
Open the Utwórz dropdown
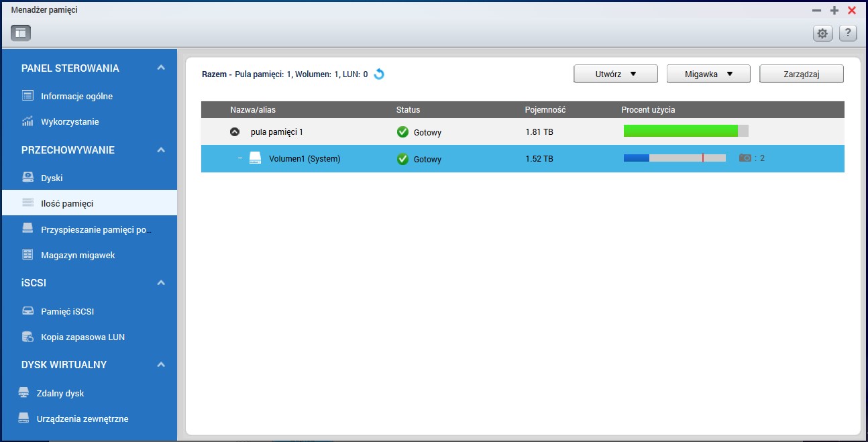pos(616,74)
